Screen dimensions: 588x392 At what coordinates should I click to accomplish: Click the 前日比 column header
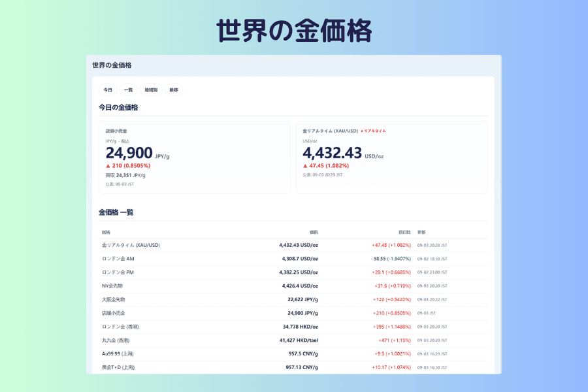pyautogui.click(x=404, y=232)
